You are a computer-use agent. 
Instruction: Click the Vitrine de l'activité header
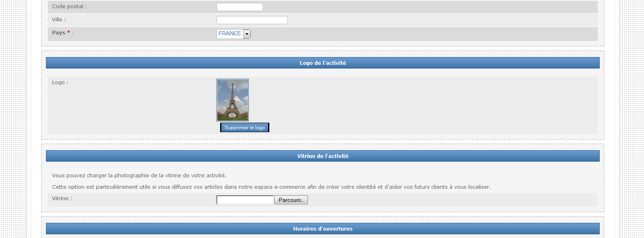tap(323, 156)
